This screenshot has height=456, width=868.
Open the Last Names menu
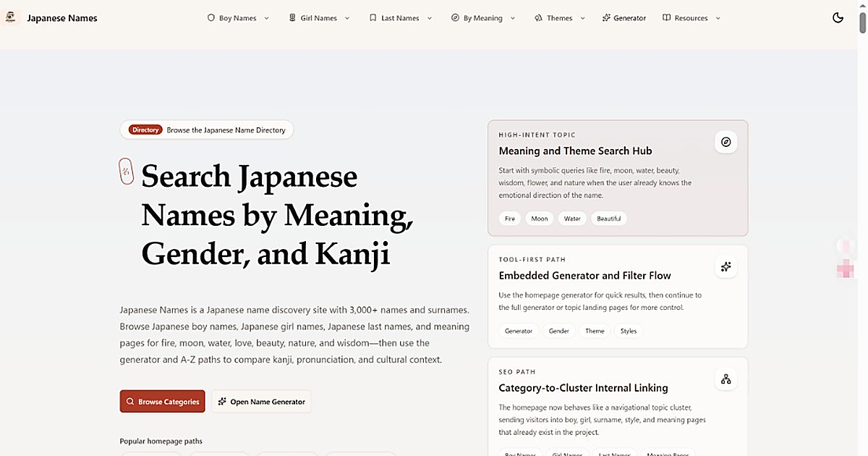pyautogui.click(x=401, y=18)
